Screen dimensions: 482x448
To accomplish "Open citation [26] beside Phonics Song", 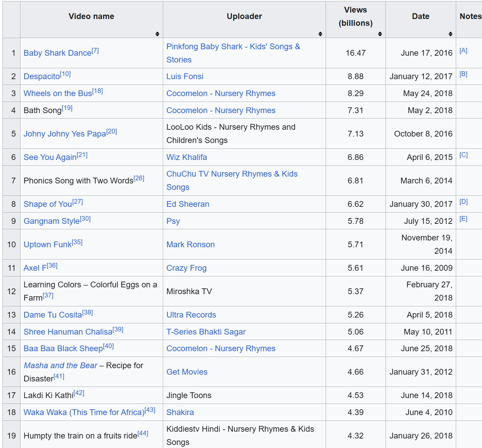I will [x=139, y=178].
